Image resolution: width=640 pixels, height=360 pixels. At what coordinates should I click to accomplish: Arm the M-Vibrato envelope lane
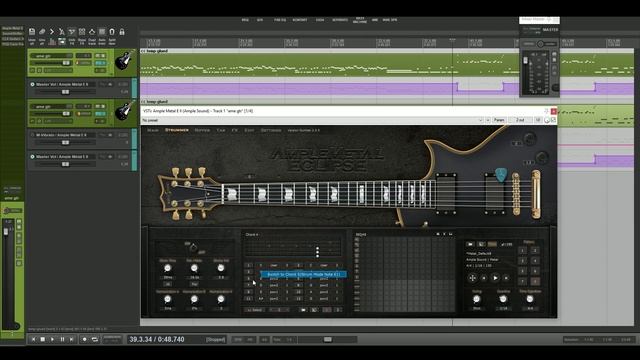click(x=32, y=135)
